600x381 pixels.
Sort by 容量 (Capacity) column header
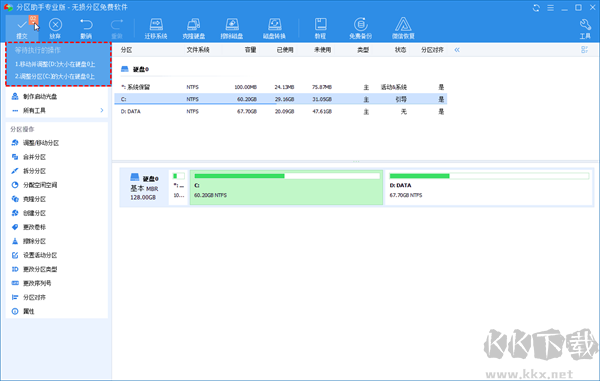click(250, 50)
